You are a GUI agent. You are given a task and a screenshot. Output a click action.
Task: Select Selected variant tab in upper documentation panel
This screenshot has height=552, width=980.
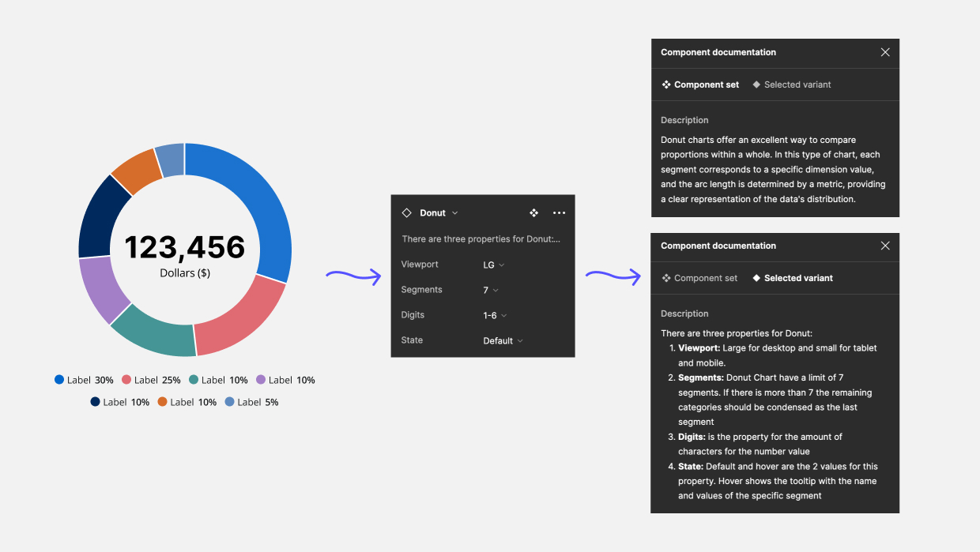point(792,84)
